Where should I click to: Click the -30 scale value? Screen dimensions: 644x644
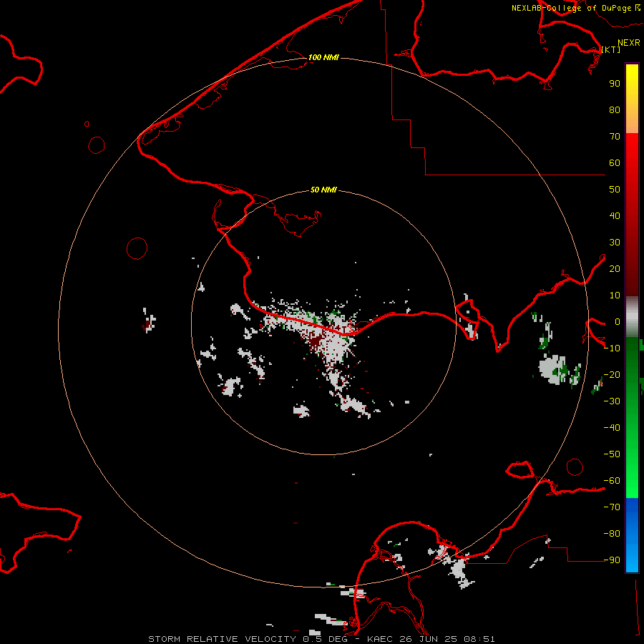(x=612, y=401)
